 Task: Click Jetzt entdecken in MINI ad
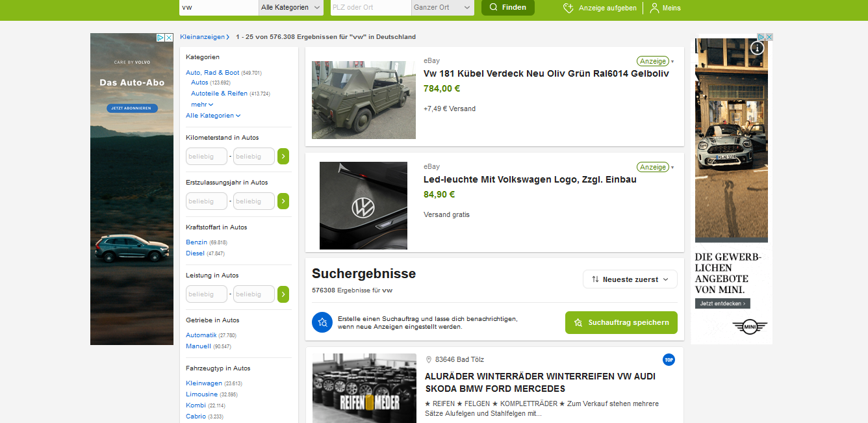(722, 303)
